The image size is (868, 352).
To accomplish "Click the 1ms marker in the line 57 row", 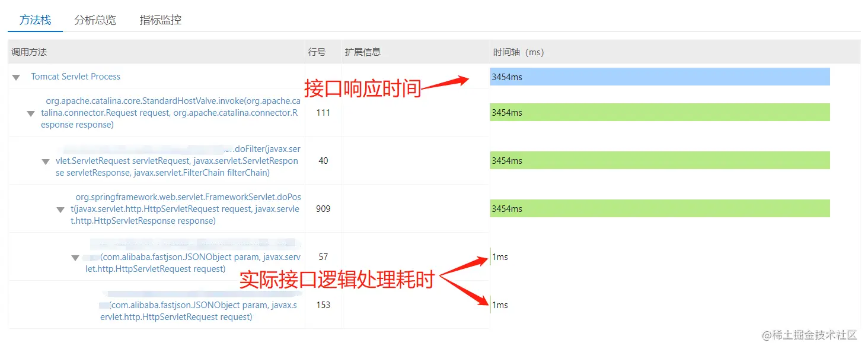I will click(x=499, y=257).
